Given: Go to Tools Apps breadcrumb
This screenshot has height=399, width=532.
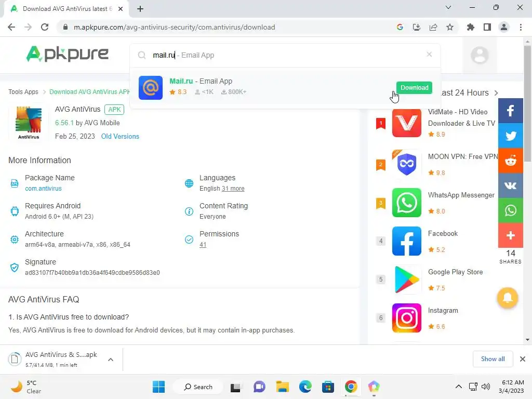Looking at the screenshot, I should pyautogui.click(x=23, y=92).
